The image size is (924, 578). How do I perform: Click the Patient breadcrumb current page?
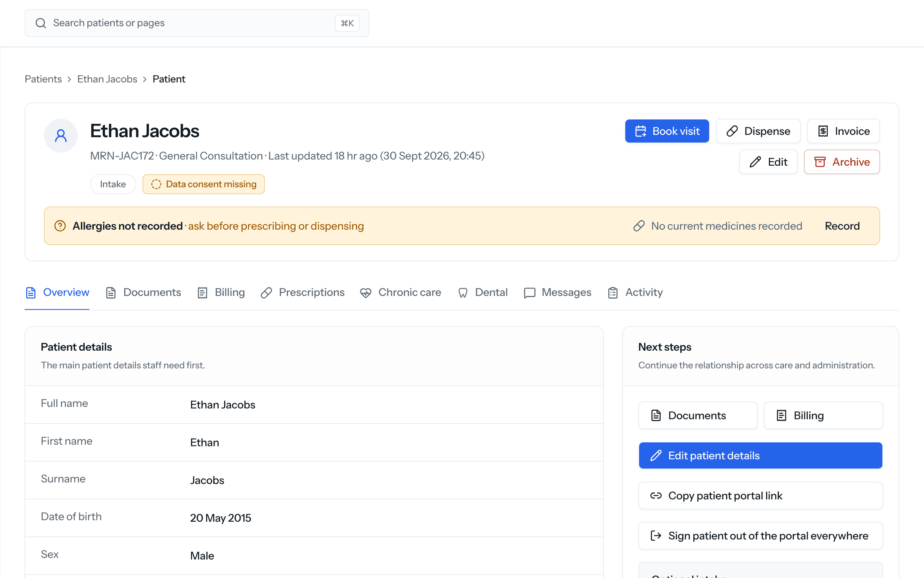tap(169, 79)
